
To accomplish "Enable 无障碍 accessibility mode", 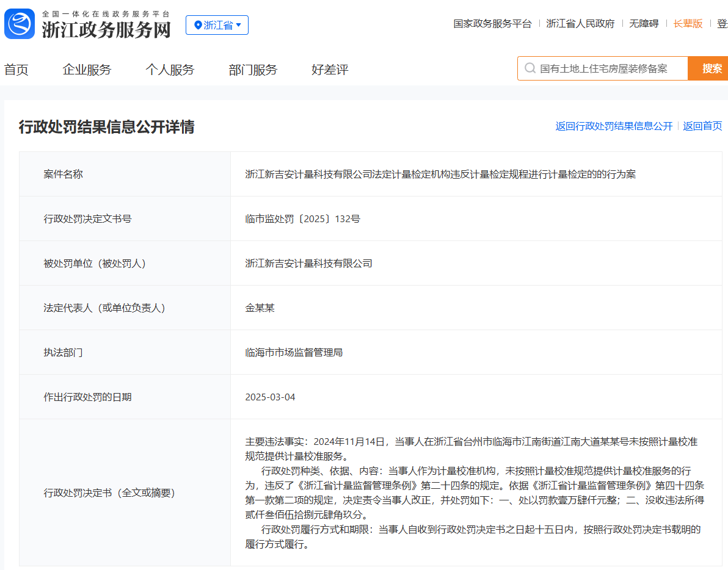I will tap(644, 24).
